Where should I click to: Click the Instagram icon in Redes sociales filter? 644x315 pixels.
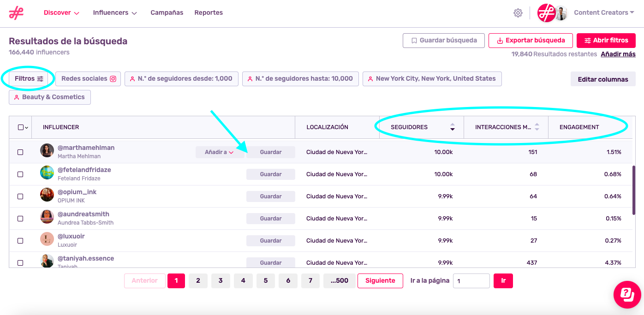(x=113, y=79)
